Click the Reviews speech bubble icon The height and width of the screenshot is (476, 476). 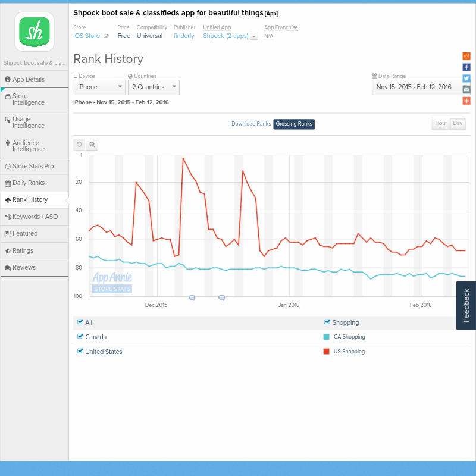point(8,268)
